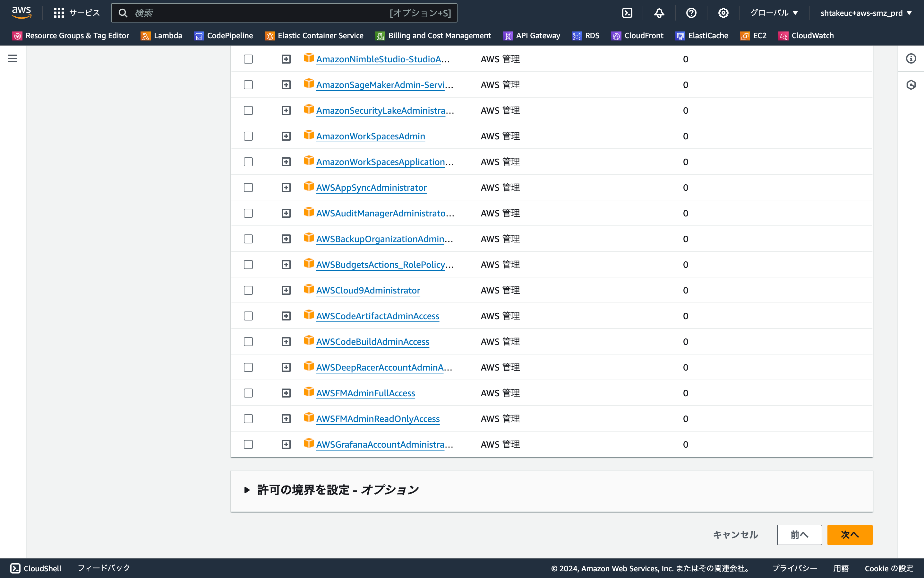Expand the AWSDeepRacerAccountAdminA policy row

[286, 367]
